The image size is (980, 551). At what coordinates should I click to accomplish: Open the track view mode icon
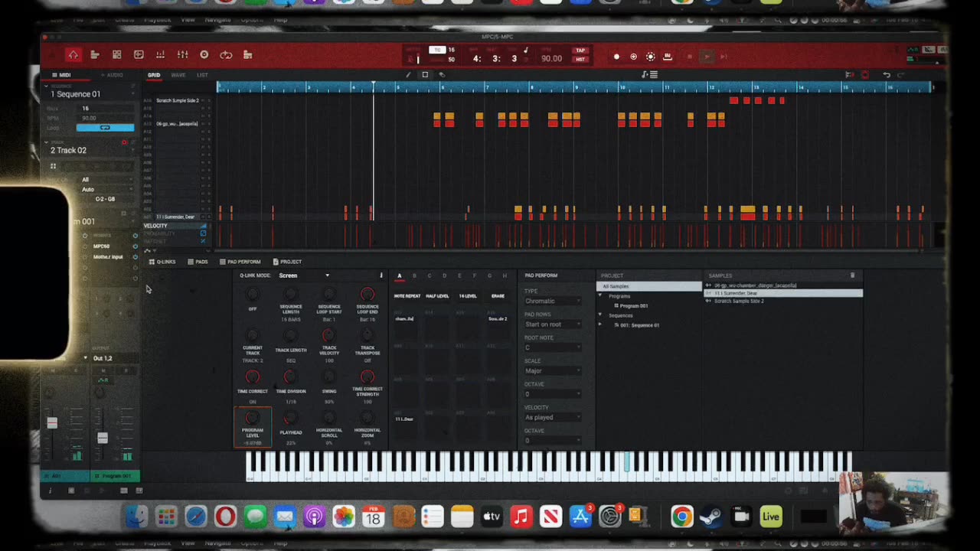(95, 55)
